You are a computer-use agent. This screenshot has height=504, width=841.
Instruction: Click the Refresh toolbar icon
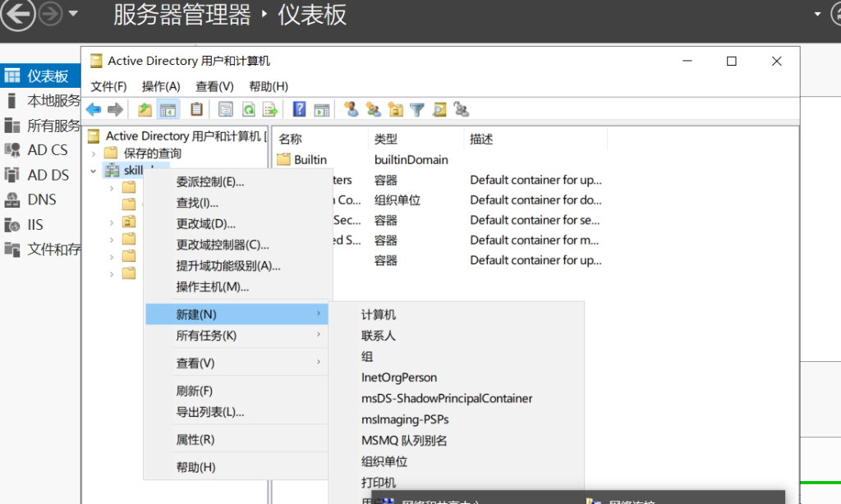[247, 109]
